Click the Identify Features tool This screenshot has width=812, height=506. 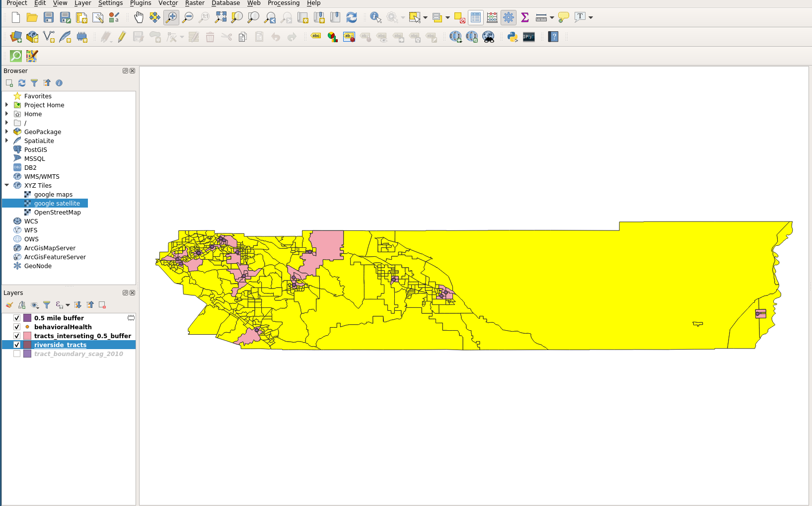pos(375,18)
